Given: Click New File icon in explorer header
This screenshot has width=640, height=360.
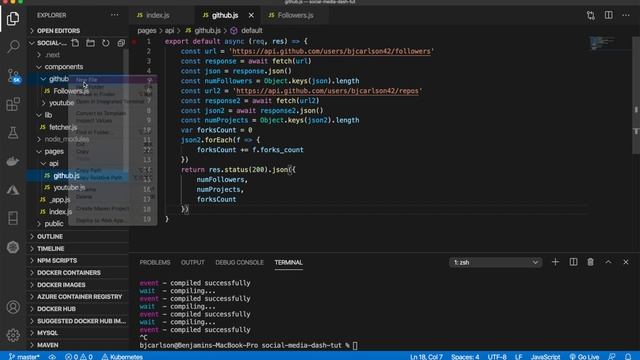Looking at the screenshot, I should (x=75, y=43).
